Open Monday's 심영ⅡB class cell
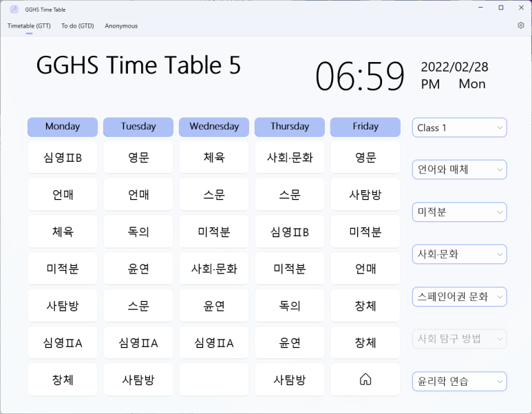Viewport: 532px width, 414px height. [63, 157]
